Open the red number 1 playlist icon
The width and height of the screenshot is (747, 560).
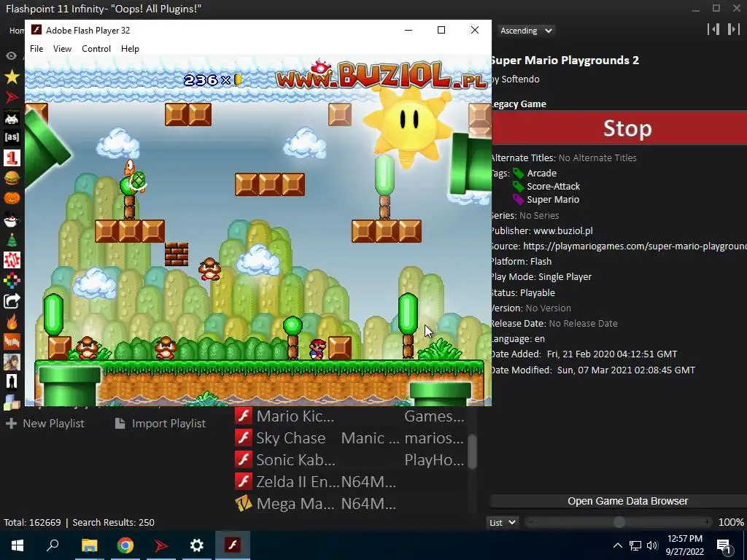(12, 157)
